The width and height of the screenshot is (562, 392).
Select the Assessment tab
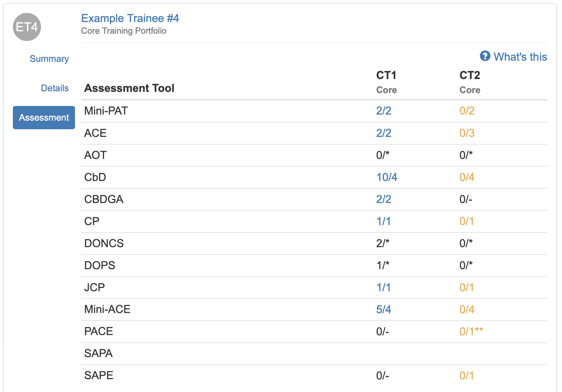tap(44, 118)
